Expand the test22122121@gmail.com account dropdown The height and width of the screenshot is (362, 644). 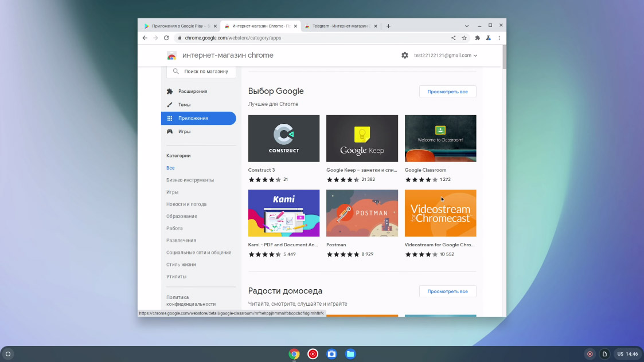click(x=446, y=56)
